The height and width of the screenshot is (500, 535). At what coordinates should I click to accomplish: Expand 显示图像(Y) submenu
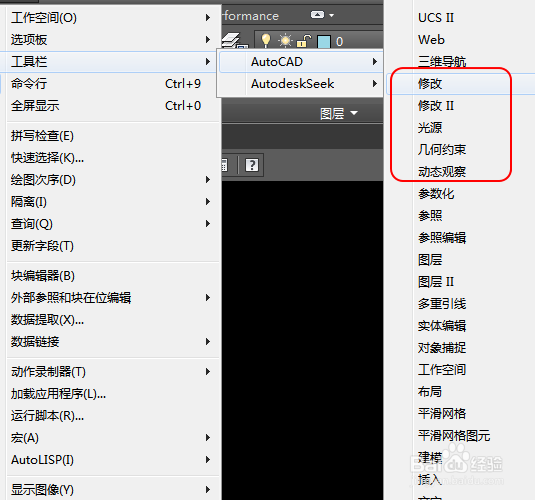pyautogui.click(x=110, y=490)
